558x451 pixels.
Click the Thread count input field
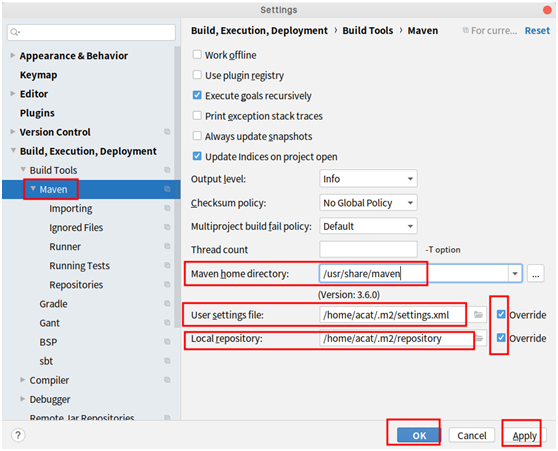pos(368,249)
